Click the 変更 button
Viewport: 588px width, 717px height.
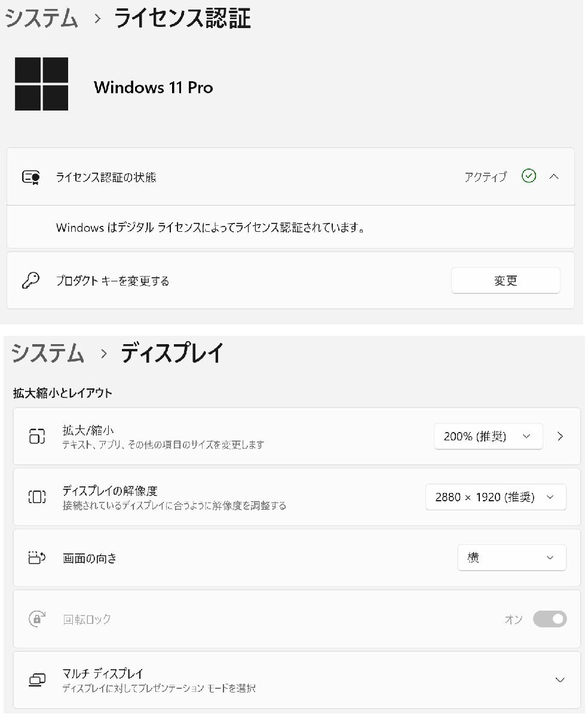(506, 280)
